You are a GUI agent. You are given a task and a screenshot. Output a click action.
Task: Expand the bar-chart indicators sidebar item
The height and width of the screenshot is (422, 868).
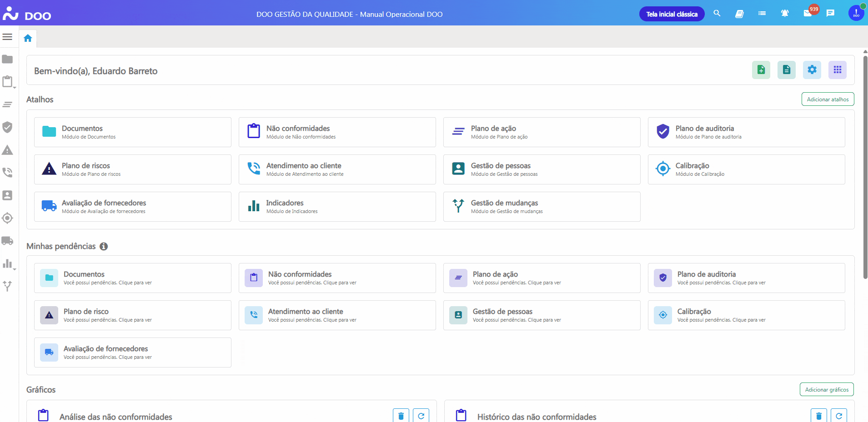point(9,264)
